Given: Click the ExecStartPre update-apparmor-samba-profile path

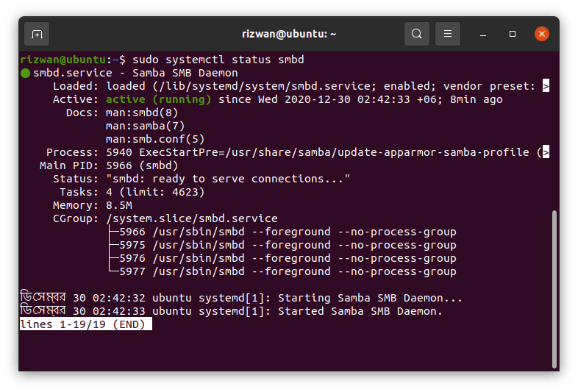Looking at the screenshot, I should [x=378, y=152].
